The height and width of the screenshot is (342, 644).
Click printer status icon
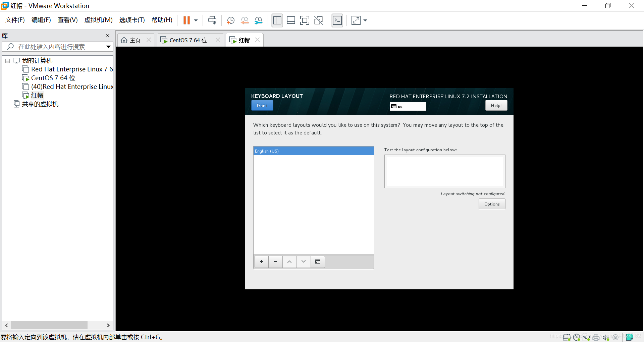coord(596,337)
